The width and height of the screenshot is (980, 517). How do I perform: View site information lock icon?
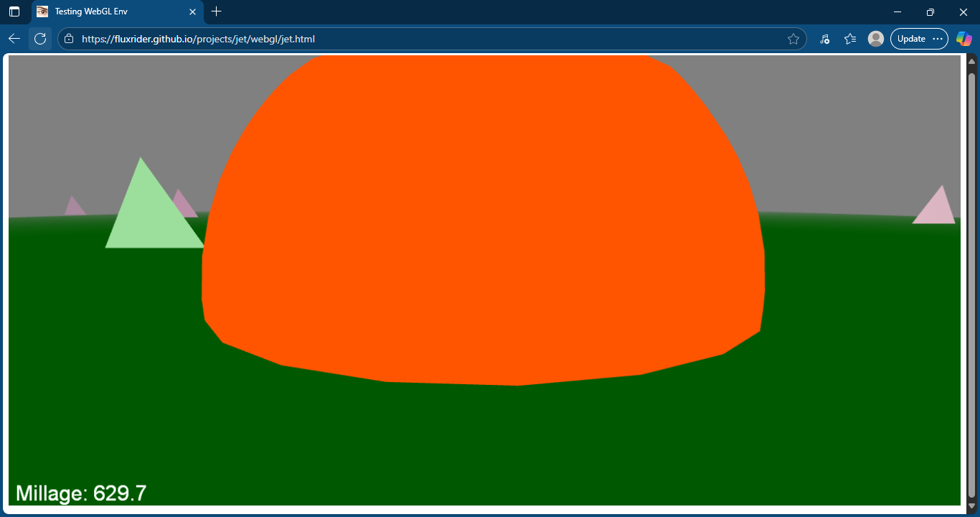coord(69,39)
